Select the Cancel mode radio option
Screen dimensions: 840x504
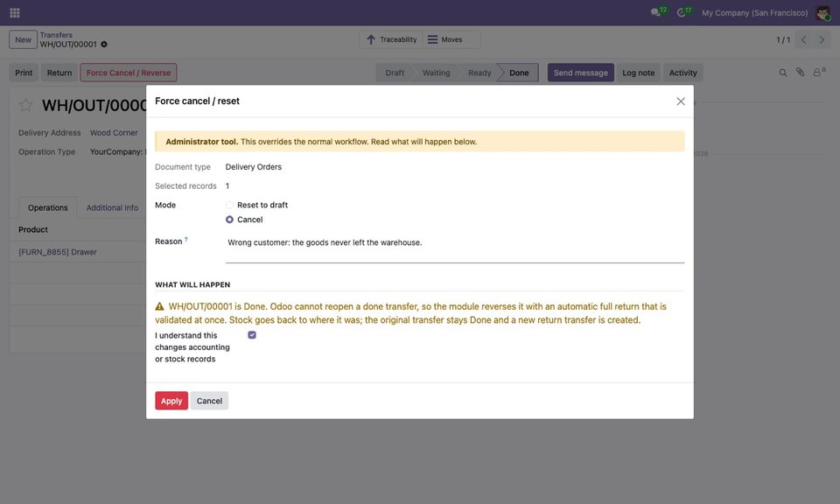[229, 220]
